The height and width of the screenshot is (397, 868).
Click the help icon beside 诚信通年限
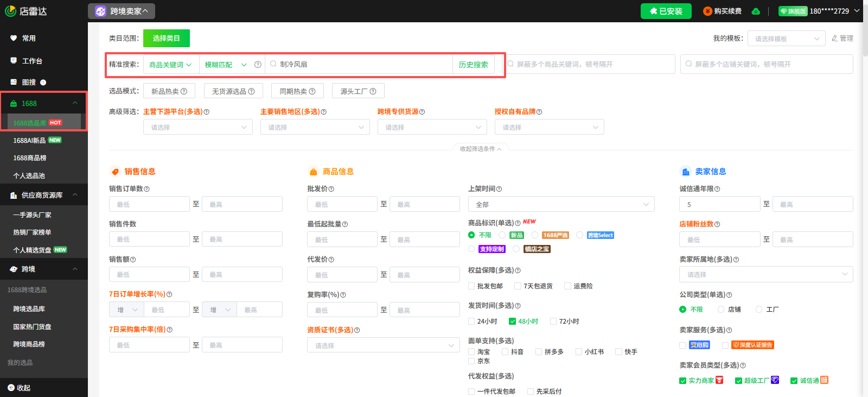point(717,189)
